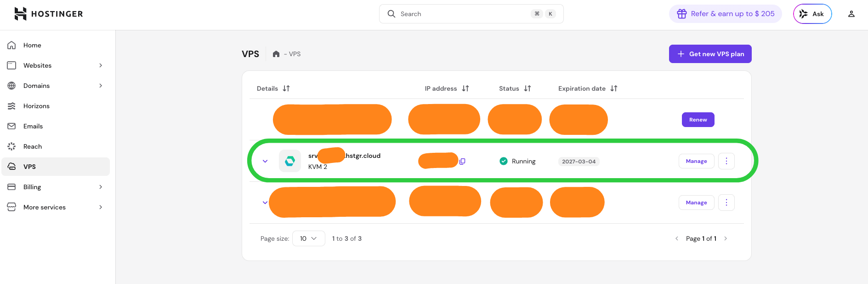The width and height of the screenshot is (868, 284).
Task: Expand the Domains submenu chevron
Action: point(101,86)
